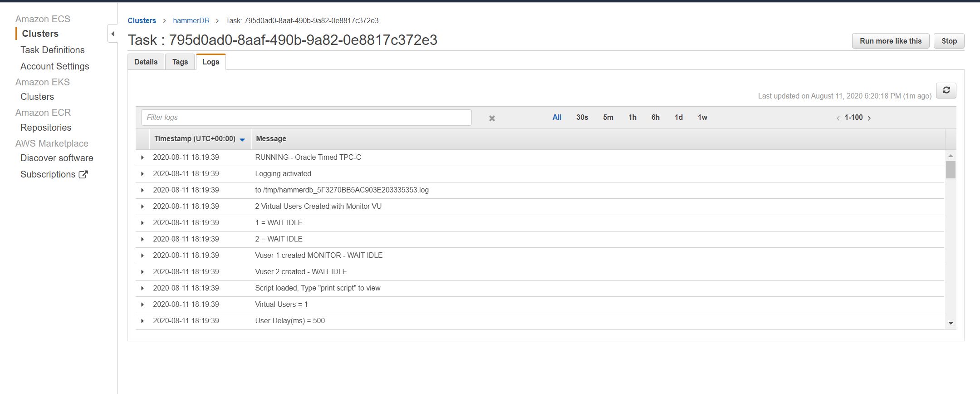The height and width of the screenshot is (394, 980).
Task: Click Run more like this button
Action: [890, 41]
